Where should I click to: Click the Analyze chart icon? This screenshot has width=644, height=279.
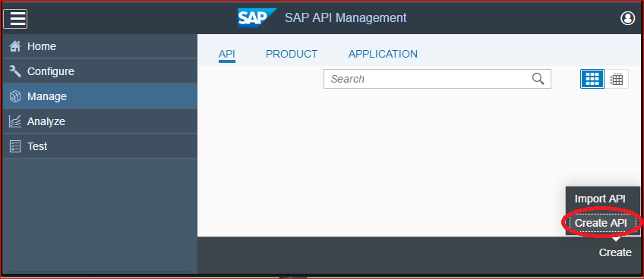15,121
